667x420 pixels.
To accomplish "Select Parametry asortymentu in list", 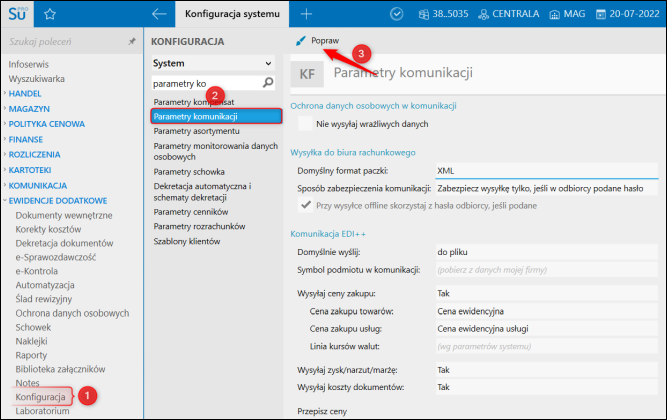I will tap(197, 131).
